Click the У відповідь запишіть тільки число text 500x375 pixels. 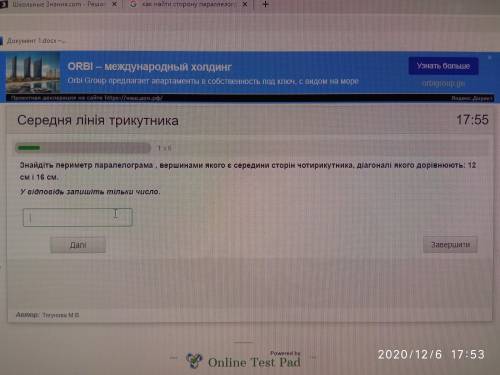click(90, 192)
